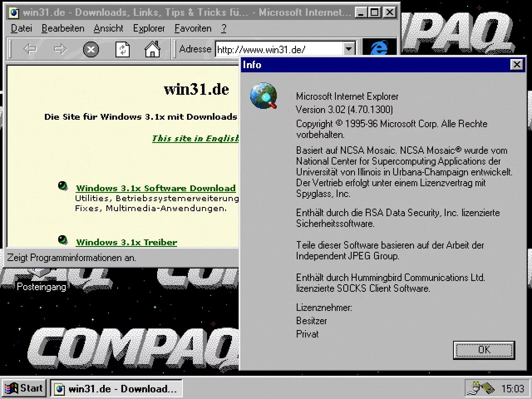Image resolution: width=532 pixels, height=399 pixels.
Task: Open the Favoriten menu
Action: point(193,28)
